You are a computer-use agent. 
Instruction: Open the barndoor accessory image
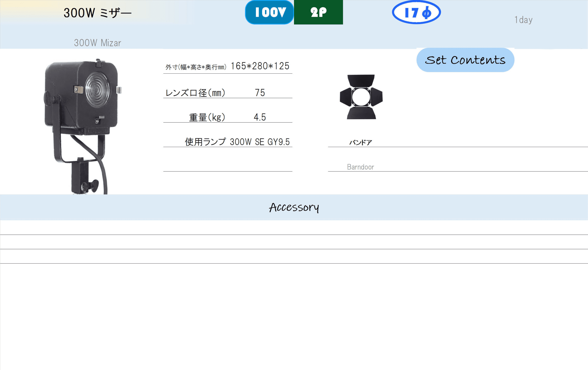[361, 97]
